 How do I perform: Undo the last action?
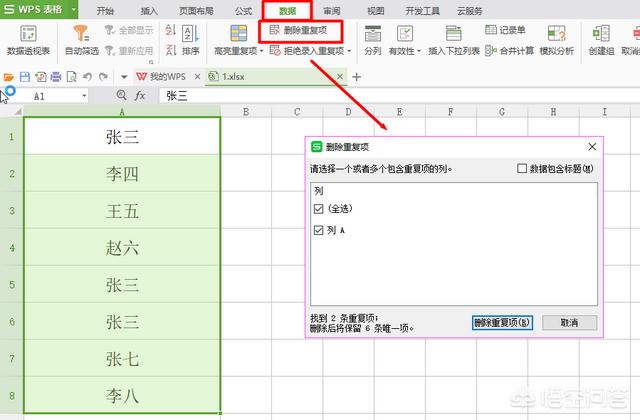coord(87,77)
